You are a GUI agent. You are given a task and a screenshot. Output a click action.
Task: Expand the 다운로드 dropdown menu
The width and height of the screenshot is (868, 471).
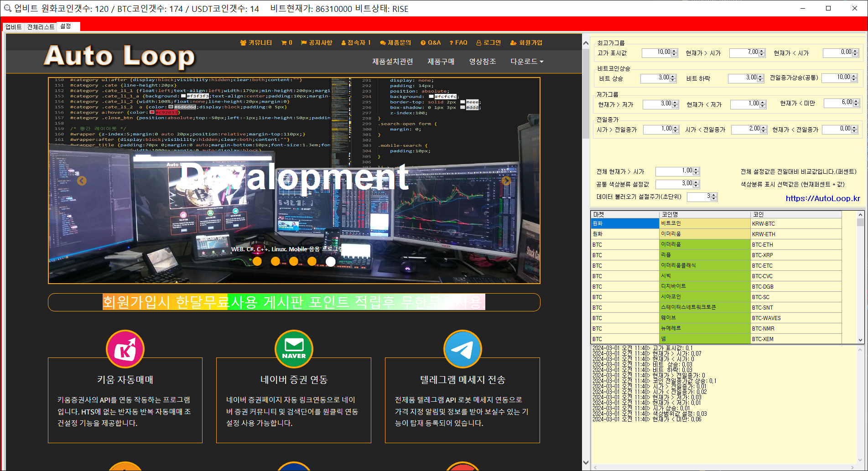527,62
